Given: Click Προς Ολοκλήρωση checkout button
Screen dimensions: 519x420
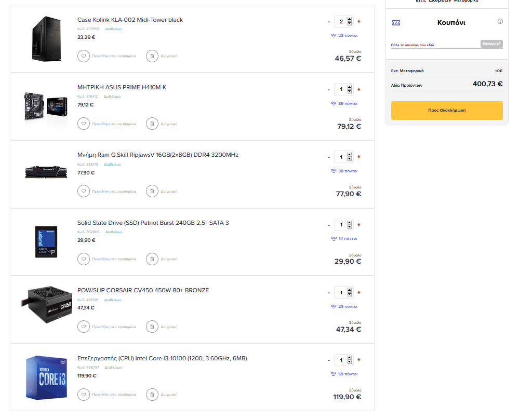Looking at the screenshot, I should tap(447, 111).
